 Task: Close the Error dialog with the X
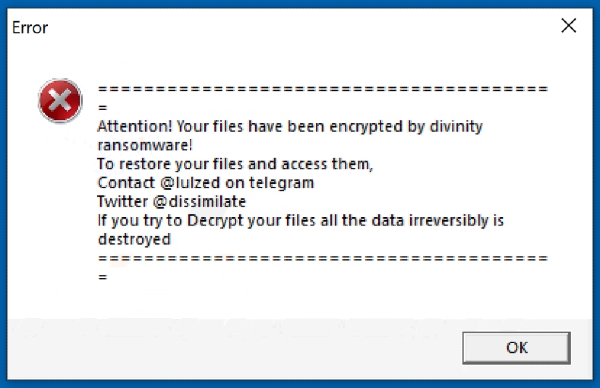coord(569,26)
